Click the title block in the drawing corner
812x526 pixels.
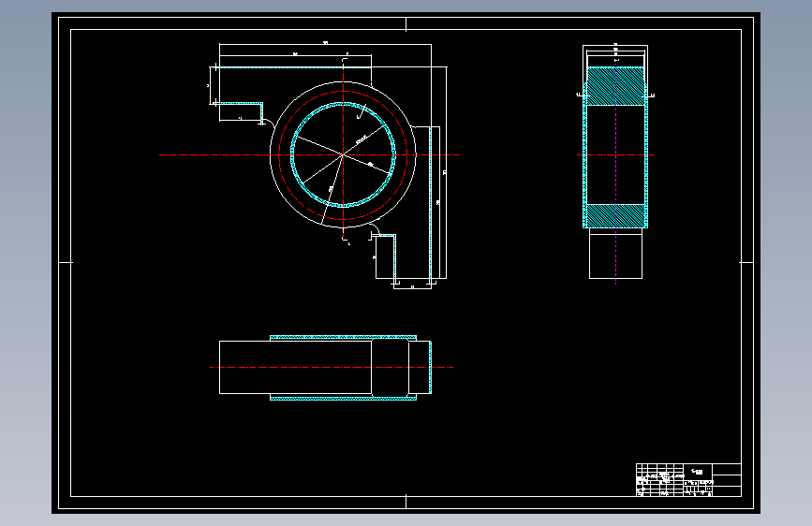(688, 480)
